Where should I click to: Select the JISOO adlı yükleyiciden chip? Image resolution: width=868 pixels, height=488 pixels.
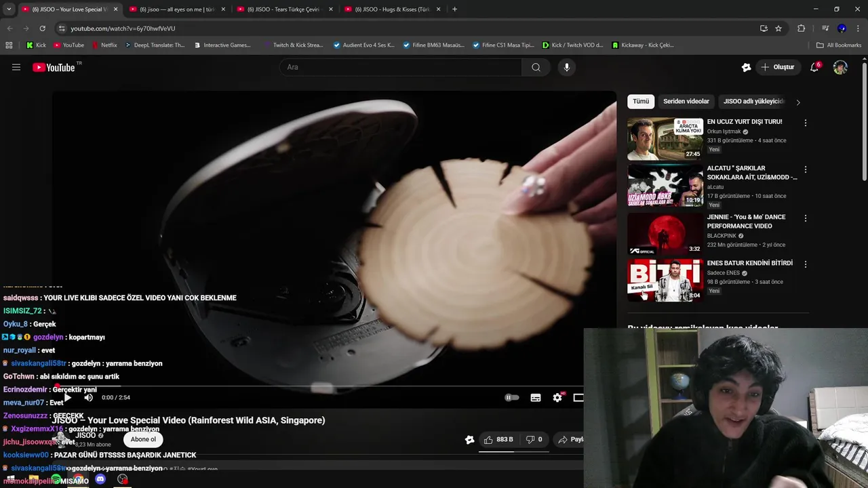[753, 102]
